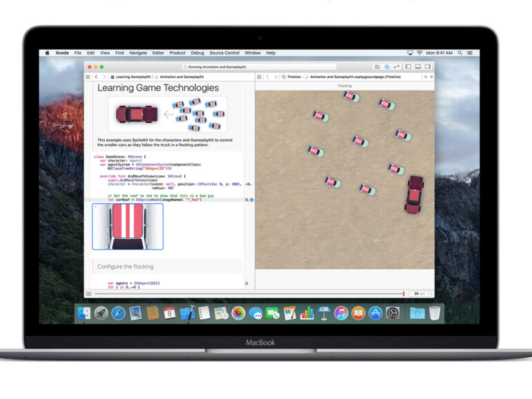Open the Edit menu
The width and height of the screenshot is (532, 399).
(91, 53)
